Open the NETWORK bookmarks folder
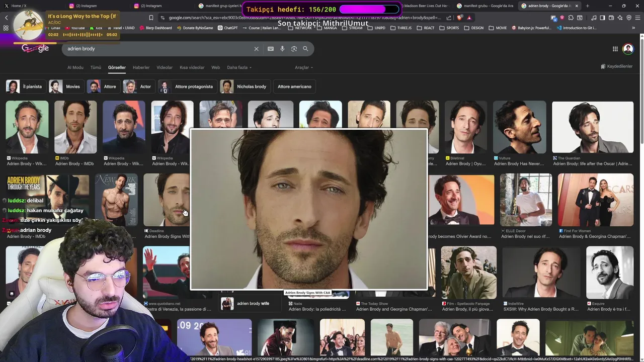Viewport: 644px width, 362px height. [300, 28]
